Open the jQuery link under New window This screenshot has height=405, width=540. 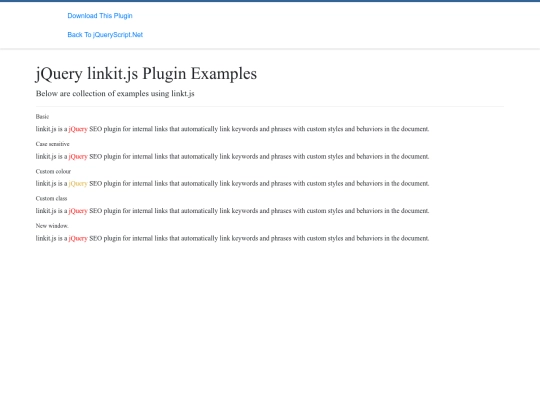78,238
